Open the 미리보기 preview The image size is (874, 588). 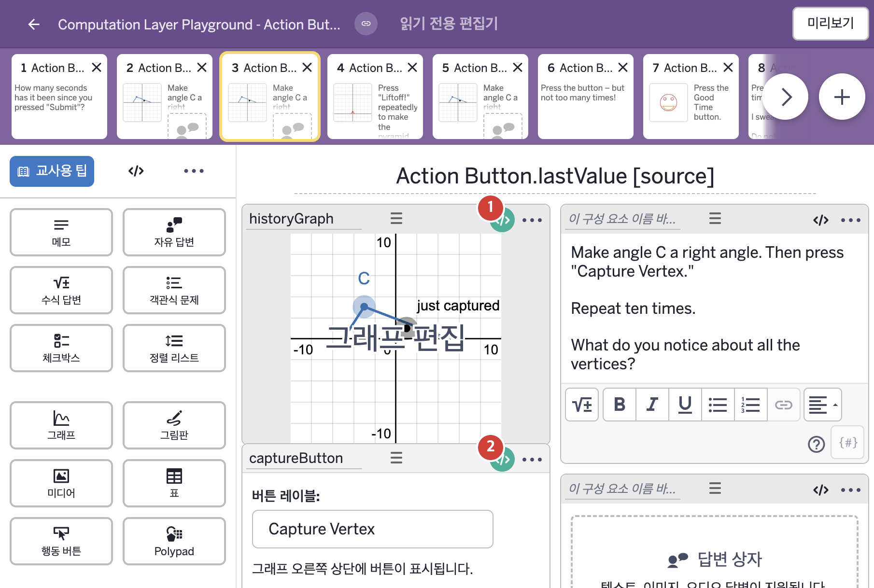[x=831, y=23]
